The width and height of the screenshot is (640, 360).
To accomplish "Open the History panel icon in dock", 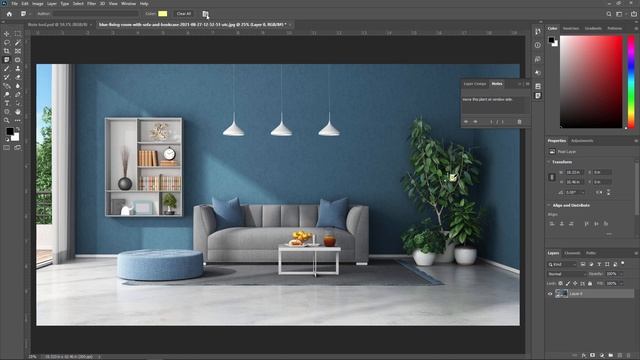I will pos(538,31).
